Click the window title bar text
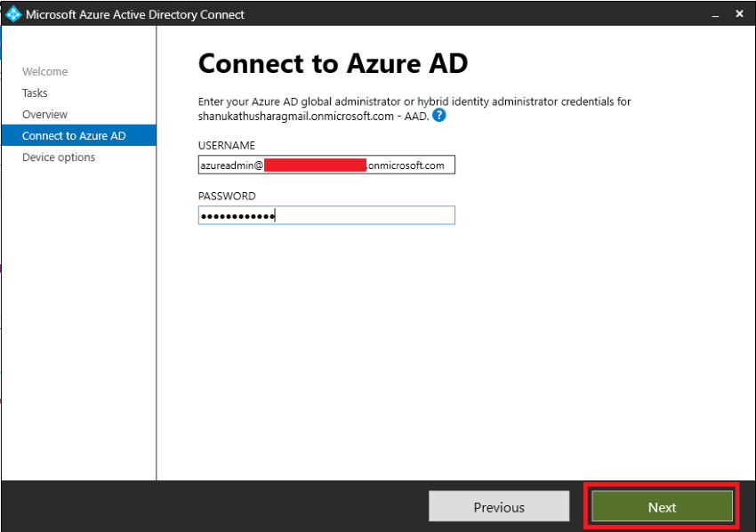This screenshot has width=756, height=532. (x=135, y=14)
